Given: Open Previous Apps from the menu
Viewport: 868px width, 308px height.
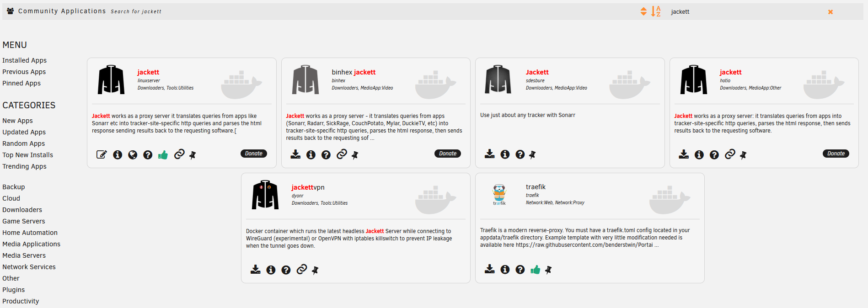Looking at the screenshot, I should pyautogui.click(x=24, y=72).
